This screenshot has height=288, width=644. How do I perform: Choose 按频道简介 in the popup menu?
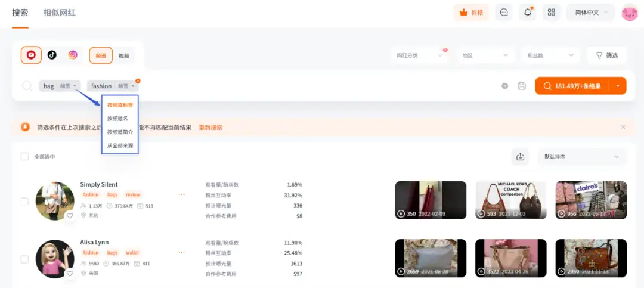pos(120,132)
